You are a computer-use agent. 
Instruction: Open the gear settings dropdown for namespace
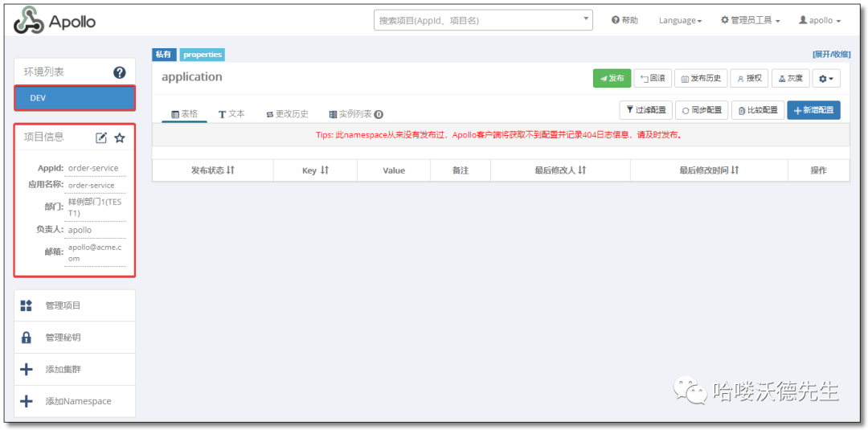826,79
